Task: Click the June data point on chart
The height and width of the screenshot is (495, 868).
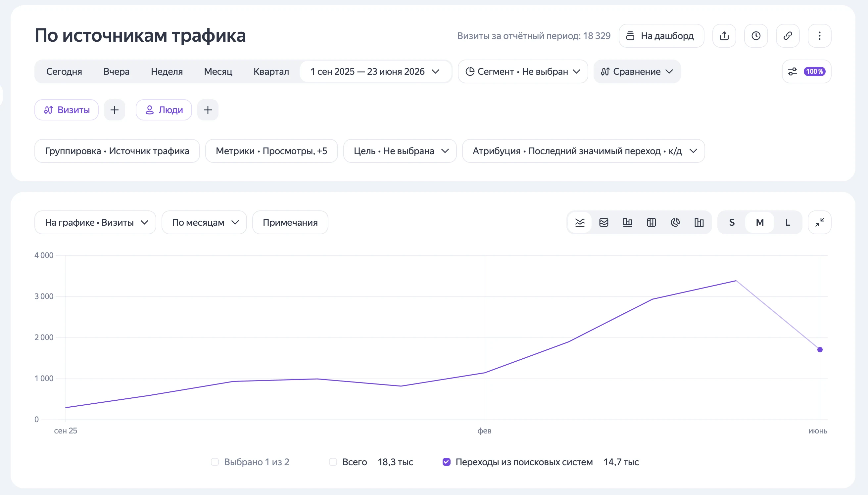Action: pyautogui.click(x=820, y=349)
